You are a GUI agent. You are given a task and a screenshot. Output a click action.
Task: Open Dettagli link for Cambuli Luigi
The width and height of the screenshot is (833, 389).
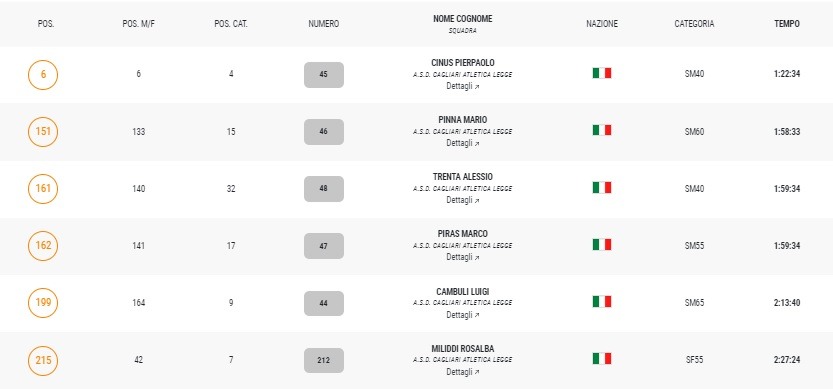click(462, 315)
